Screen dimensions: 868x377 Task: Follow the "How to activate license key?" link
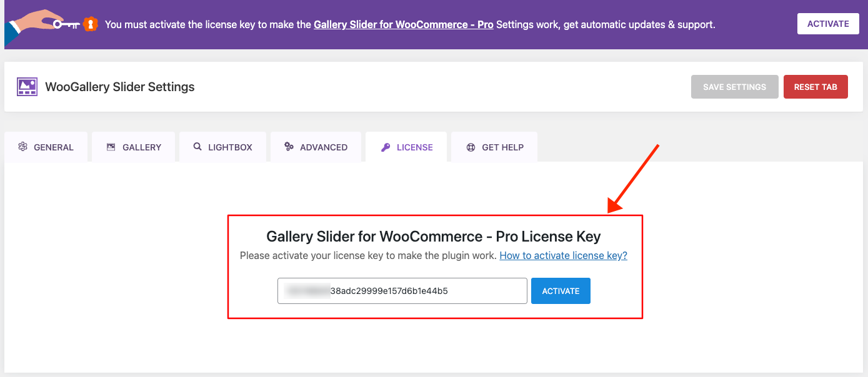point(563,255)
